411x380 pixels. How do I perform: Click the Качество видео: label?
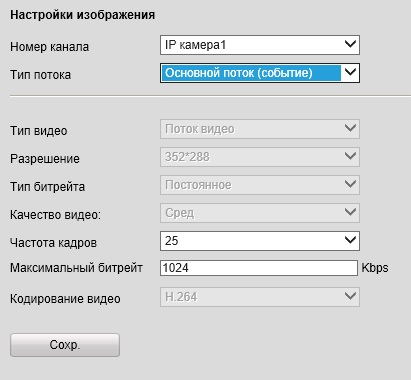pyautogui.click(x=55, y=215)
